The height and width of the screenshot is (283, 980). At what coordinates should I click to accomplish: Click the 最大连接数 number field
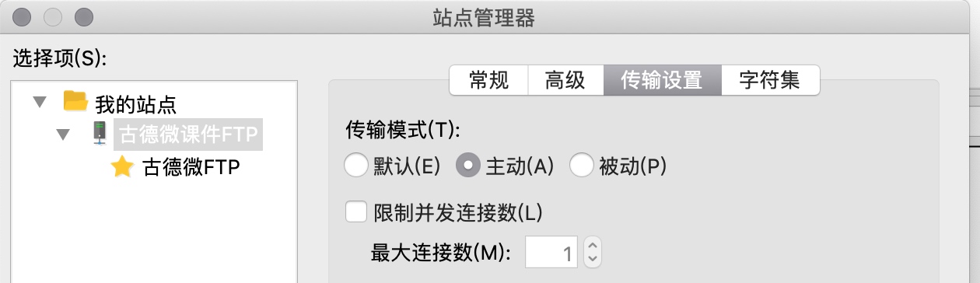click(x=552, y=252)
